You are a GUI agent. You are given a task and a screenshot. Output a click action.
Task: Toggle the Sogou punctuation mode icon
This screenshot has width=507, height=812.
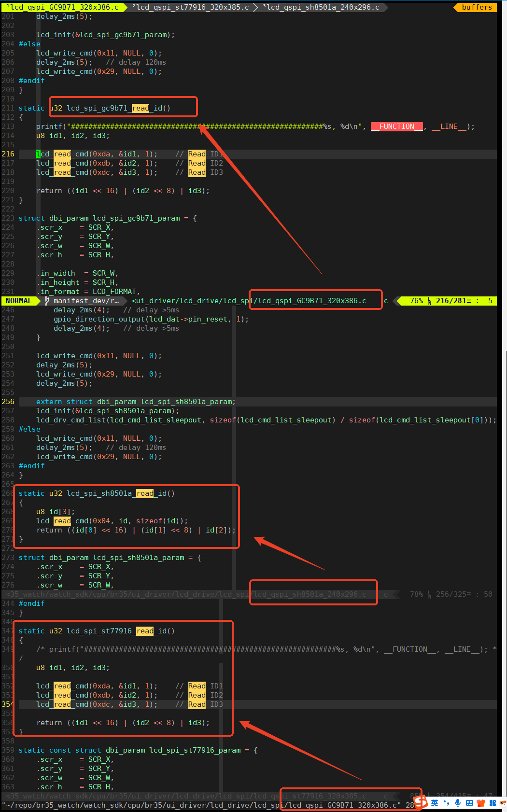pos(446,803)
